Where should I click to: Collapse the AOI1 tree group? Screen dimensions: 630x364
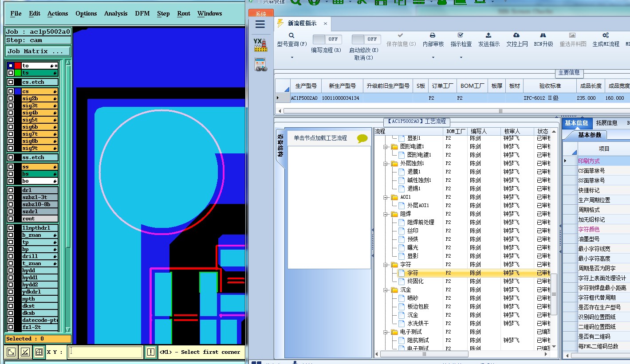[386, 197]
